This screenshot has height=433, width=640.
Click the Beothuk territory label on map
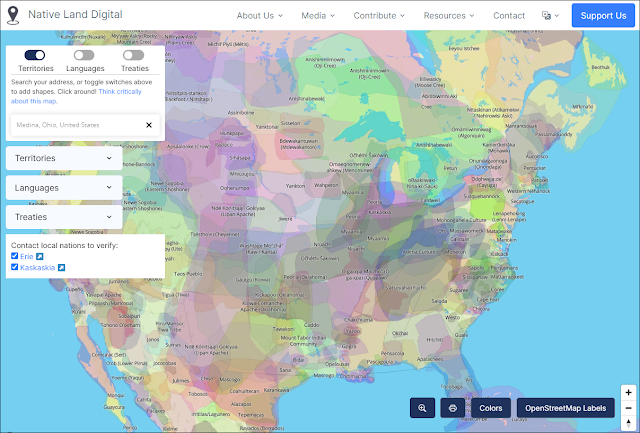click(x=600, y=67)
